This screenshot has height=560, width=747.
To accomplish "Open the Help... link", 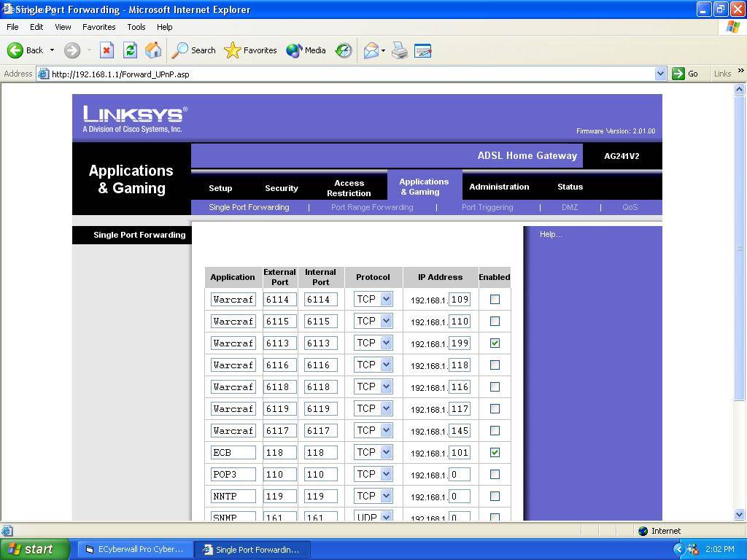I will pos(551,234).
